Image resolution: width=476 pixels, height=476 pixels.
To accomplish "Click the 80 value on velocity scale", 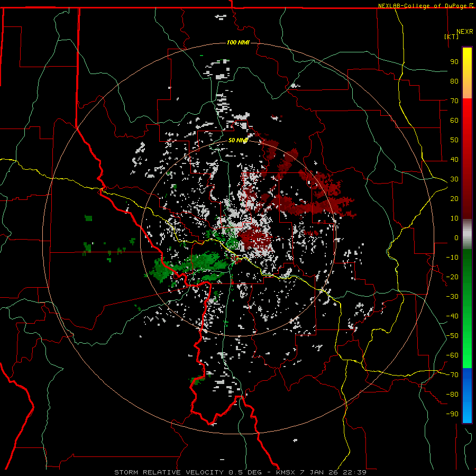I will tap(454, 81).
